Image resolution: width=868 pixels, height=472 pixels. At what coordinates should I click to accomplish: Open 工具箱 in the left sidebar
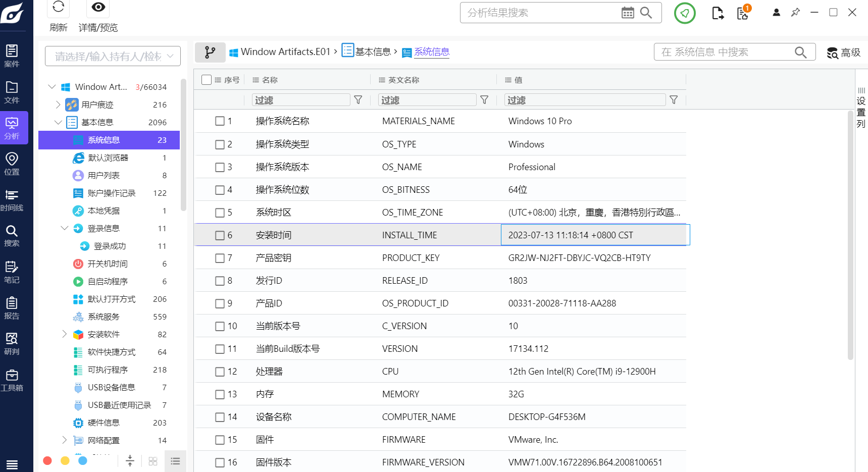point(12,380)
